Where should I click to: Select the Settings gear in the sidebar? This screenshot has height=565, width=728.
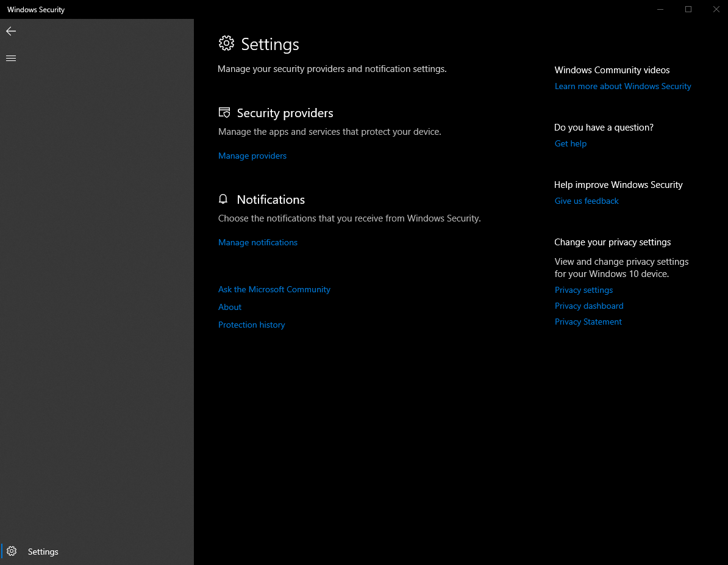pyautogui.click(x=12, y=551)
